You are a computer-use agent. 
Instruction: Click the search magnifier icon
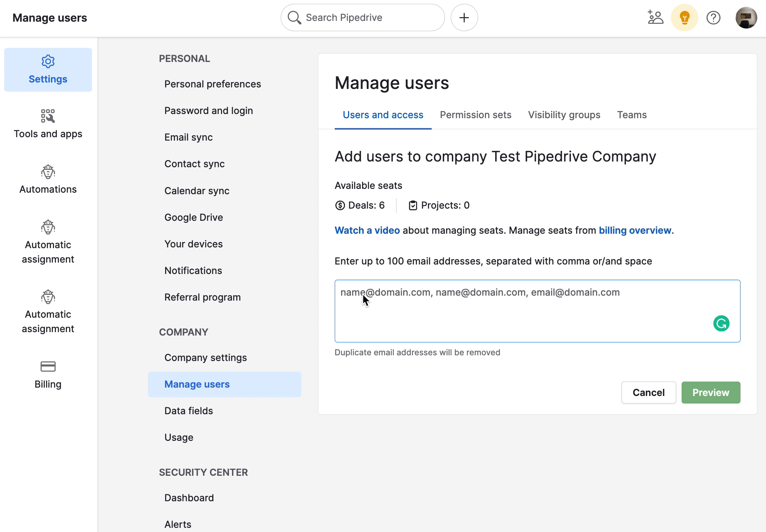(x=294, y=17)
